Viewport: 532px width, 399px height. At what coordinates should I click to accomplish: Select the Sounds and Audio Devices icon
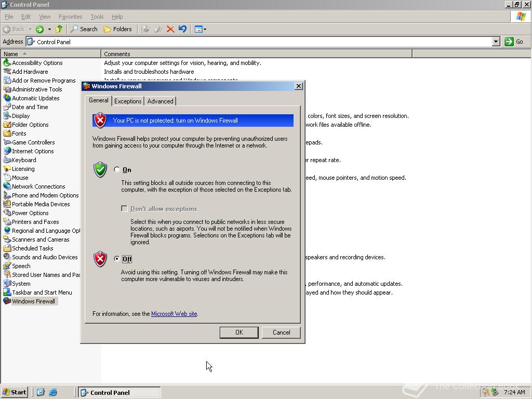point(7,257)
